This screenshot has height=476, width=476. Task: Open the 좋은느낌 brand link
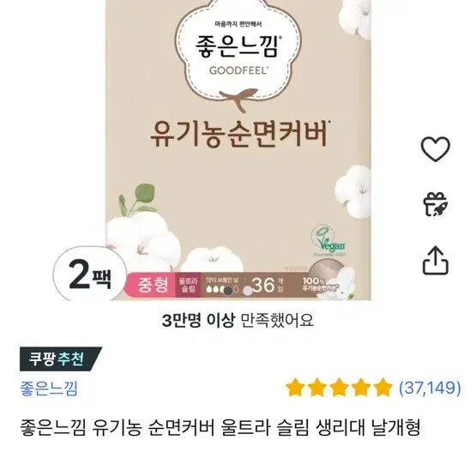click(49, 389)
